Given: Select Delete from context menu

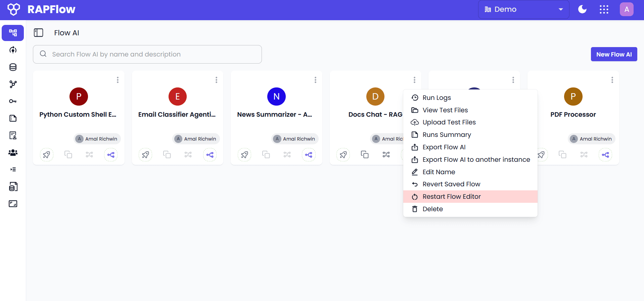Looking at the screenshot, I should tap(470, 209).
